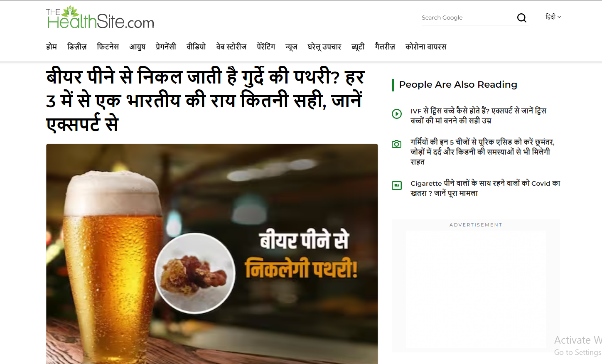
Task: Read the IVF twins article link
Action: (x=478, y=116)
